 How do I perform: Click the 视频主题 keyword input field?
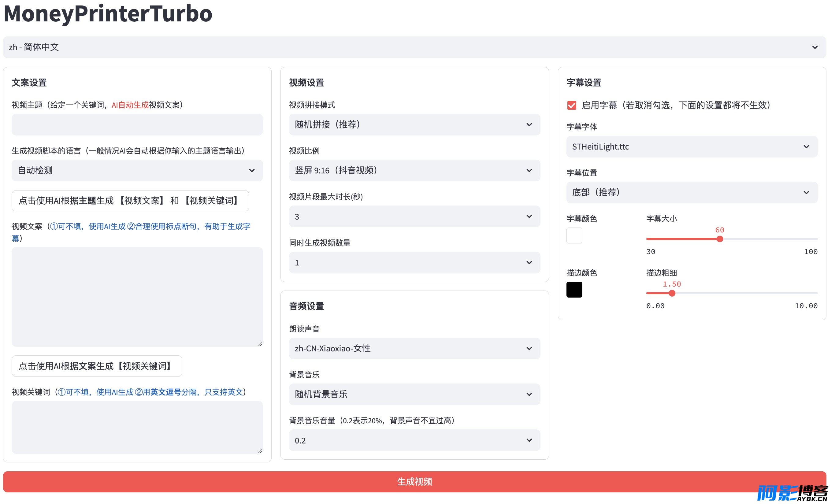(x=137, y=125)
